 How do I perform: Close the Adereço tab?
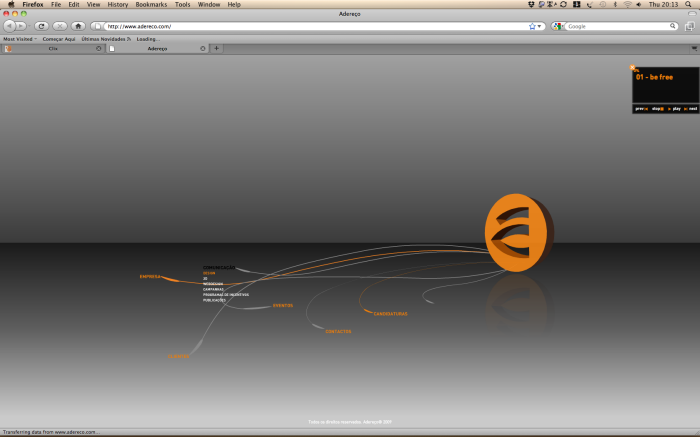point(203,48)
